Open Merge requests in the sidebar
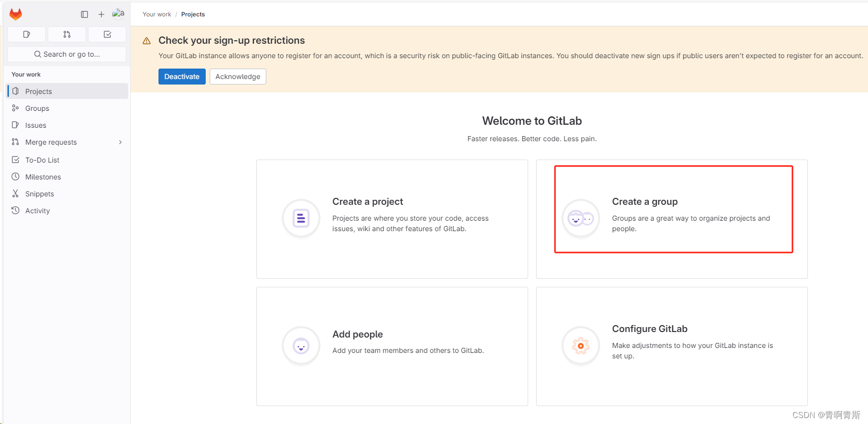 point(67,142)
